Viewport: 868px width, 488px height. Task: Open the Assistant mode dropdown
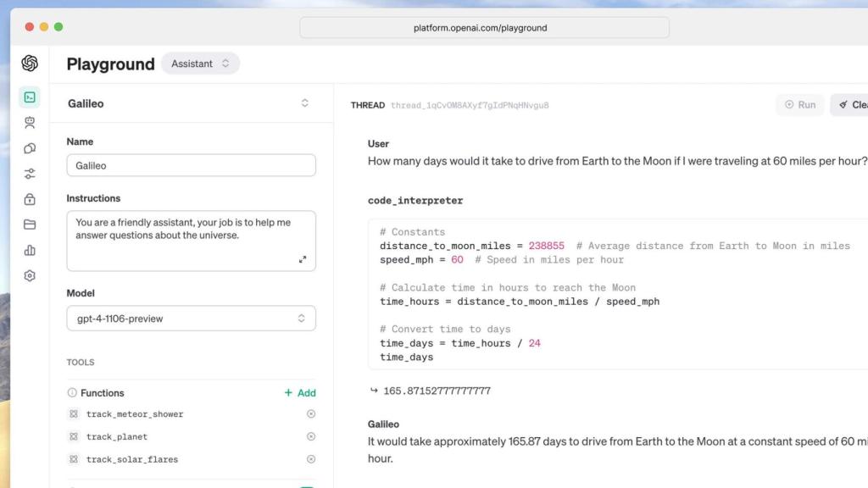(x=200, y=64)
